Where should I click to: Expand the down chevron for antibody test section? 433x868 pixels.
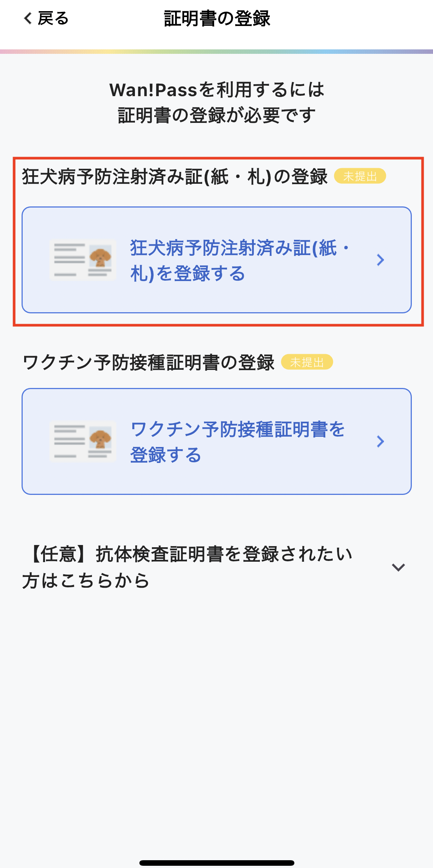tap(398, 567)
